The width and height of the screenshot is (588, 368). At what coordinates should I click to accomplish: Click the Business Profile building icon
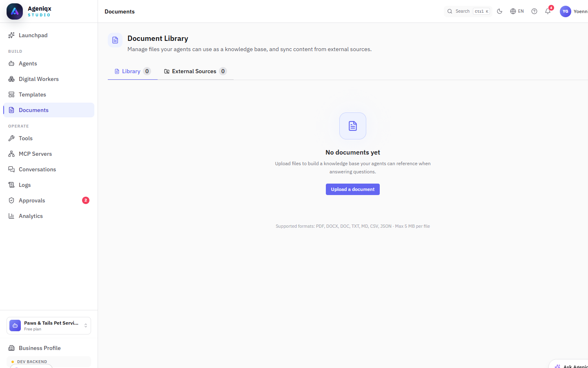(11, 348)
